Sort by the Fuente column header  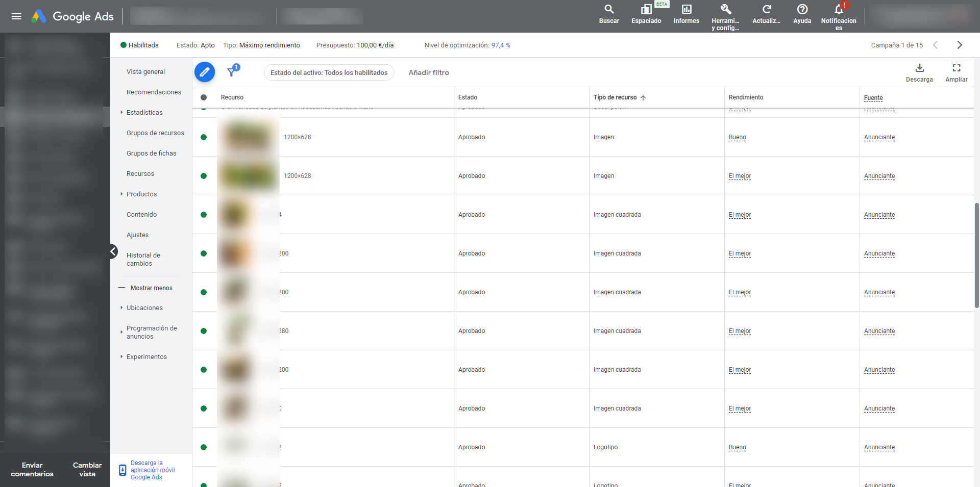(873, 98)
